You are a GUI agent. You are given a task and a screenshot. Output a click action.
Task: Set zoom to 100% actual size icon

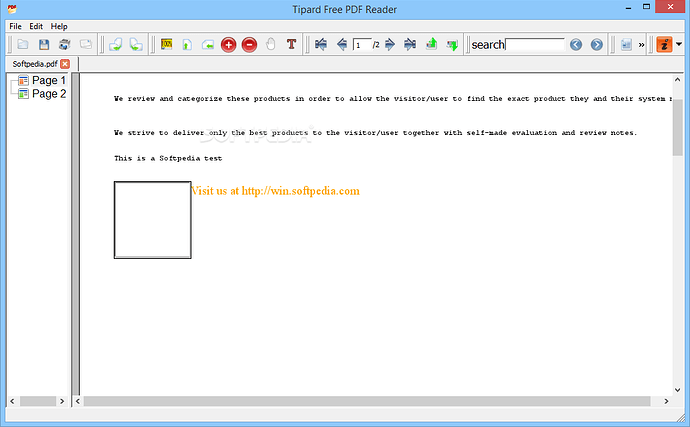(167, 44)
